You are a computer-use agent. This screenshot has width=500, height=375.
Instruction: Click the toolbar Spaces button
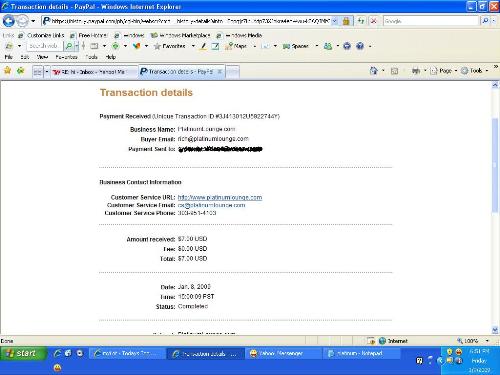point(296,46)
